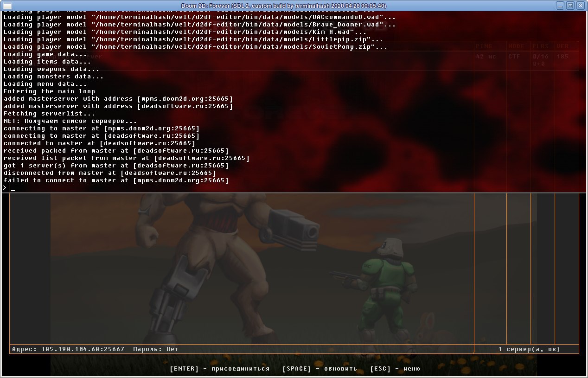Click 'got 1 server(s) from master' line
The height and width of the screenshot is (378, 588).
coord(116,166)
